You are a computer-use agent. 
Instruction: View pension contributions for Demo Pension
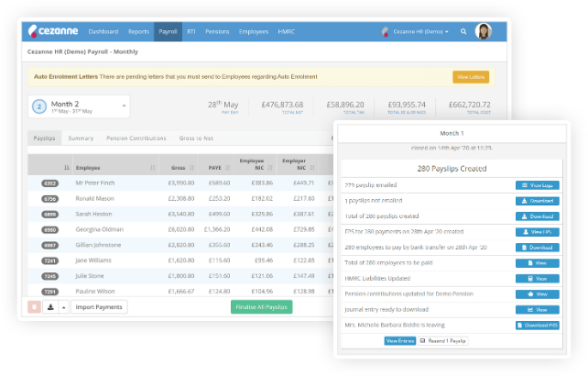538,294
